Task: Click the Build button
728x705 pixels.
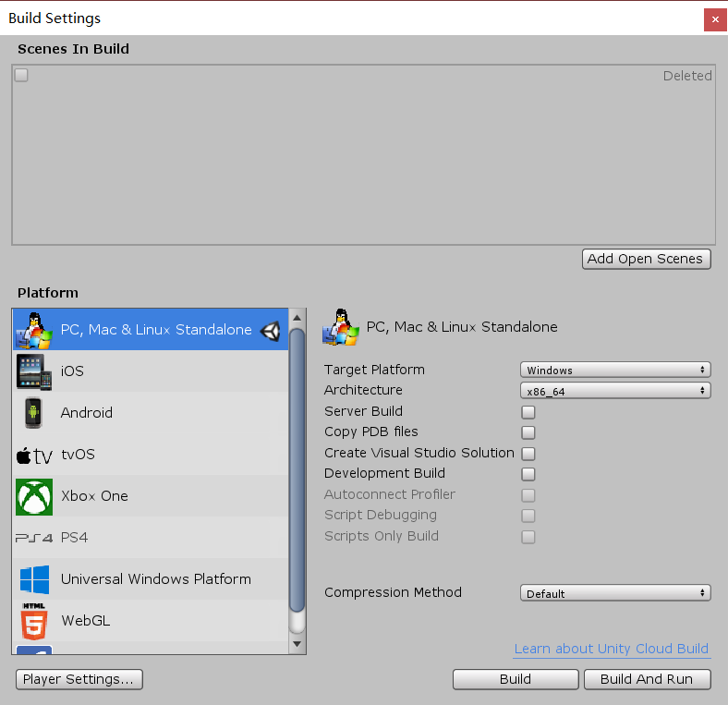Action: pos(516,679)
